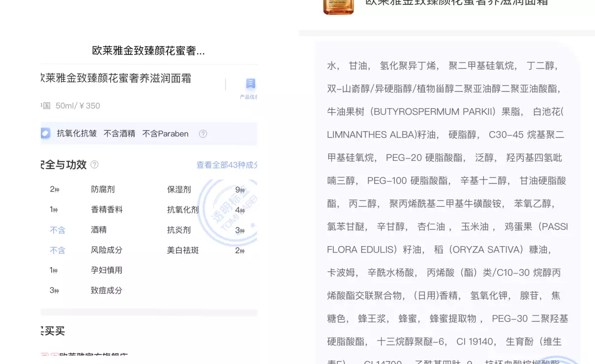Click the help icon beside 不含Paraben

[x=203, y=134]
